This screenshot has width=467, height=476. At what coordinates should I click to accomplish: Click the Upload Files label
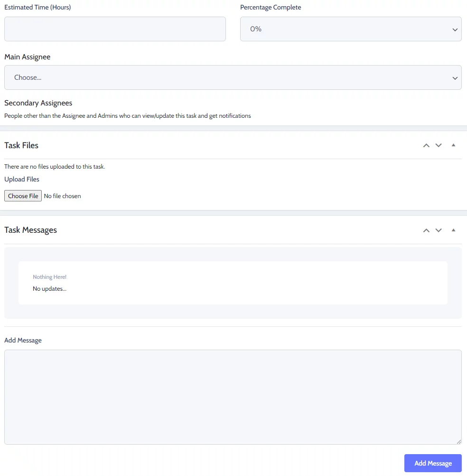point(22,180)
